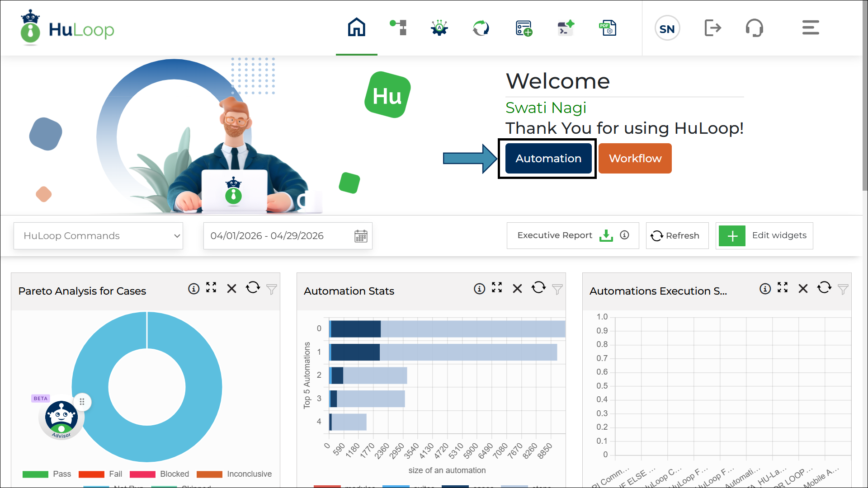Refresh the Automation Stats widget
Image resolution: width=868 pixels, height=488 pixels.
(x=538, y=287)
